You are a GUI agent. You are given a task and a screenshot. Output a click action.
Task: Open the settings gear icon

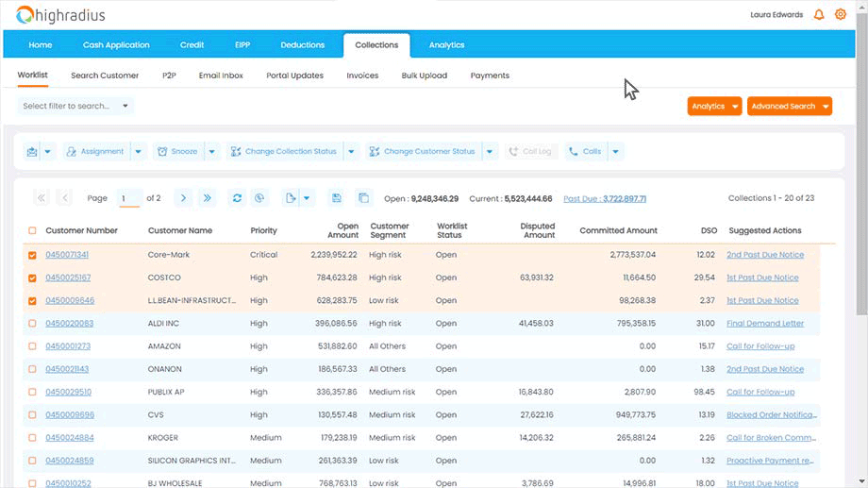pos(841,15)
